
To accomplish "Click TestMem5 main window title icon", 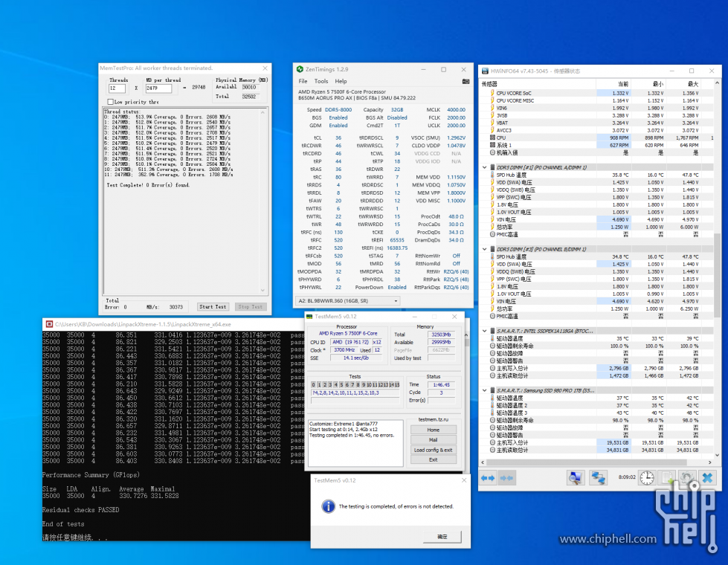I will (x=309, y=317).
